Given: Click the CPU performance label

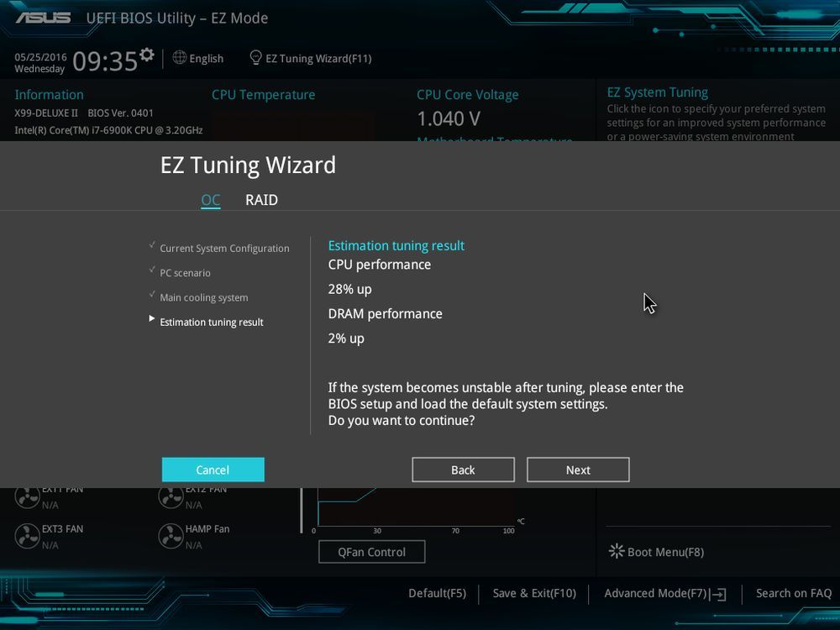Looking at the screenshot, I should (380, 265).
